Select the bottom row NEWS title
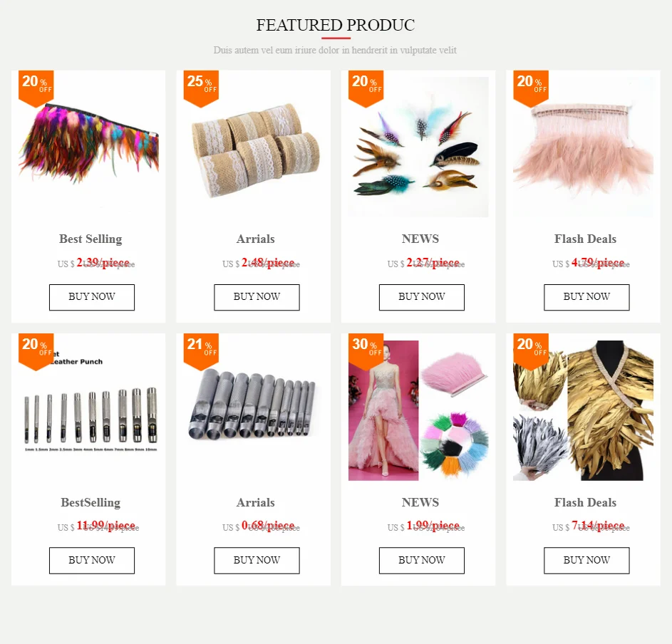672x644 pixels. point(420,502)
